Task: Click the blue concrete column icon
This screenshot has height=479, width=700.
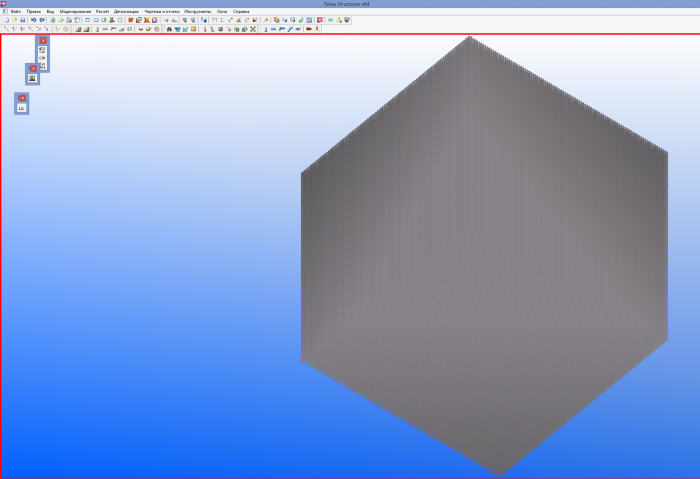Action: (266, 29)
